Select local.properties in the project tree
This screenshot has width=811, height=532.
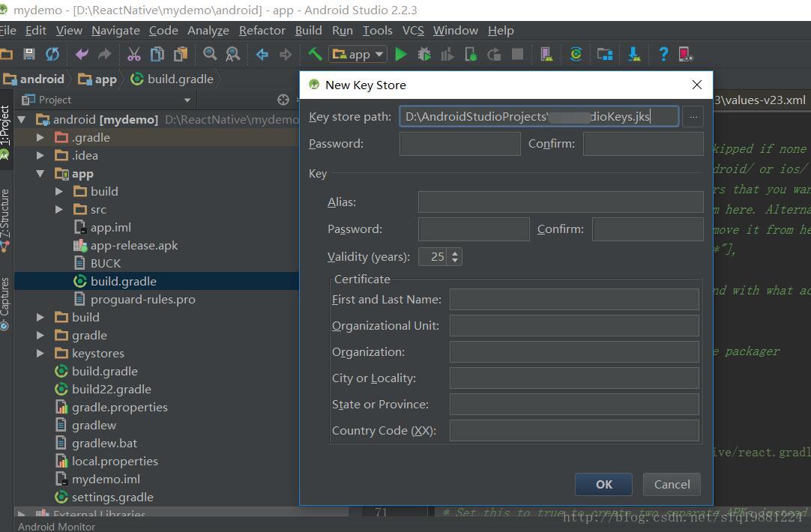click(115, 461)
